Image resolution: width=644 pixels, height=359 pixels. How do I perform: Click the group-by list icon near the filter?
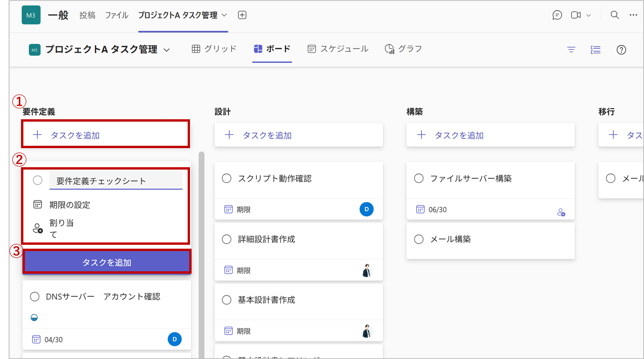pos(595,50)
